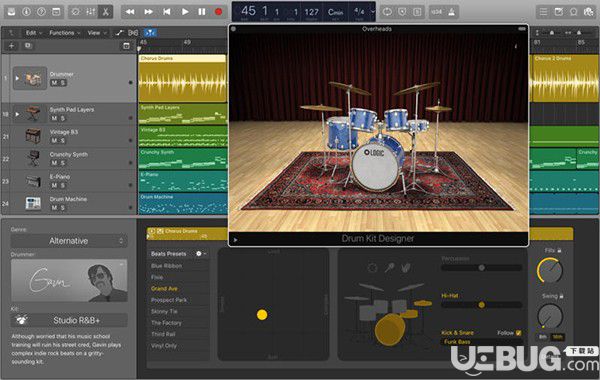
Task: Select the E-Piano track icon
Action: (33, 181)
